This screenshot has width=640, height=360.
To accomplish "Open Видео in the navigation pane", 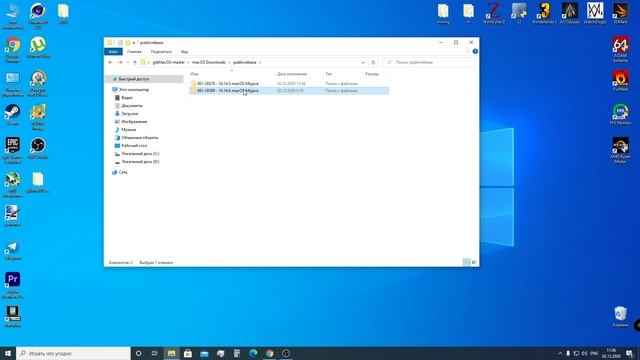I will [x=127, y=98].
